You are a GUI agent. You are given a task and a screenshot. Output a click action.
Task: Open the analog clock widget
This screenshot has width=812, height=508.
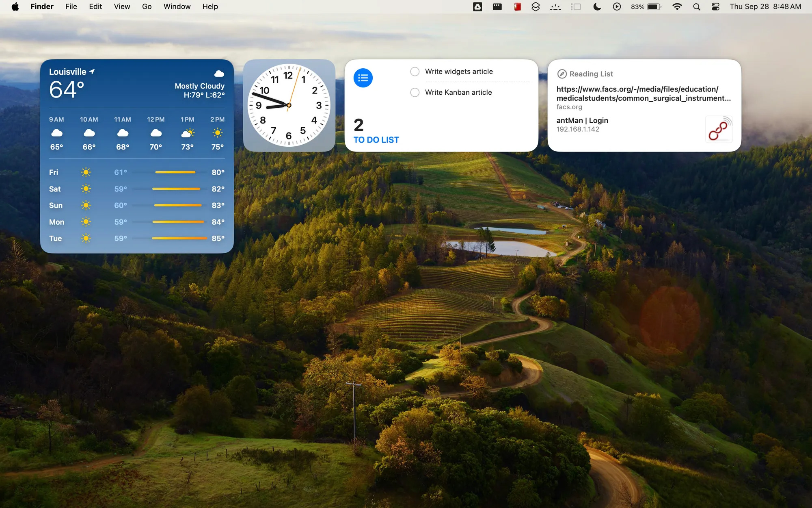click(x=289, y=105)
